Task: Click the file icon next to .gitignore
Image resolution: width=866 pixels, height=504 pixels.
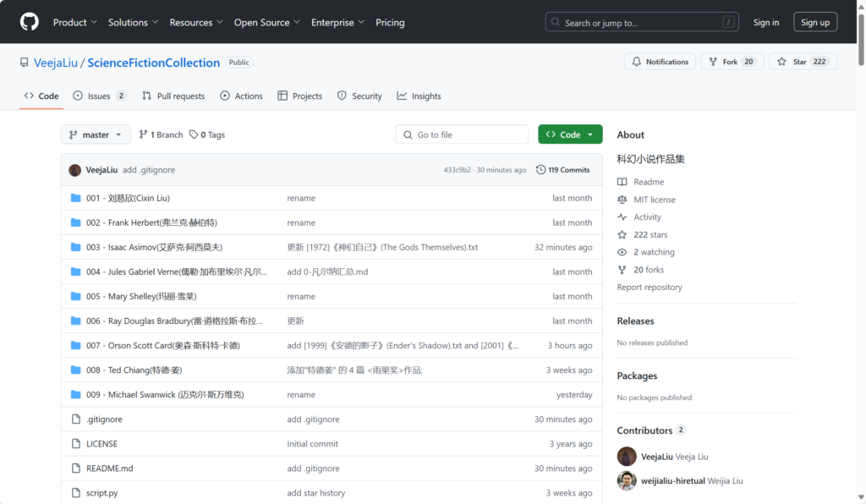Action: (x=75, y=419)
